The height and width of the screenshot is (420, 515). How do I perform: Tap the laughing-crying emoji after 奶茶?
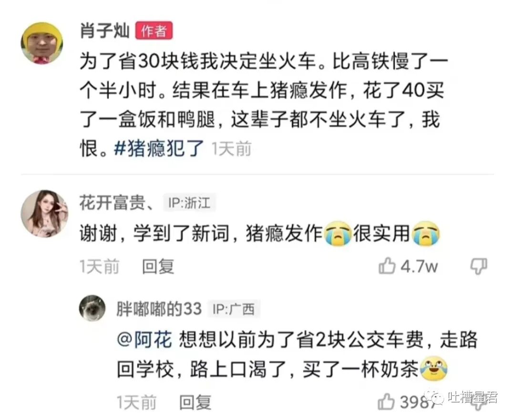tap(434, 369)
